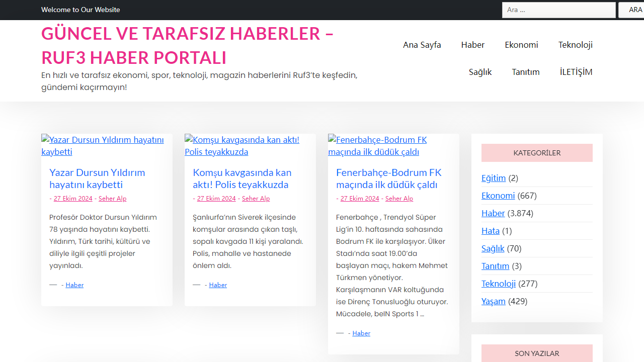The image size is (644, 362).
Task: Open the İLETİŞİM page from navigation
Action: 576,72
